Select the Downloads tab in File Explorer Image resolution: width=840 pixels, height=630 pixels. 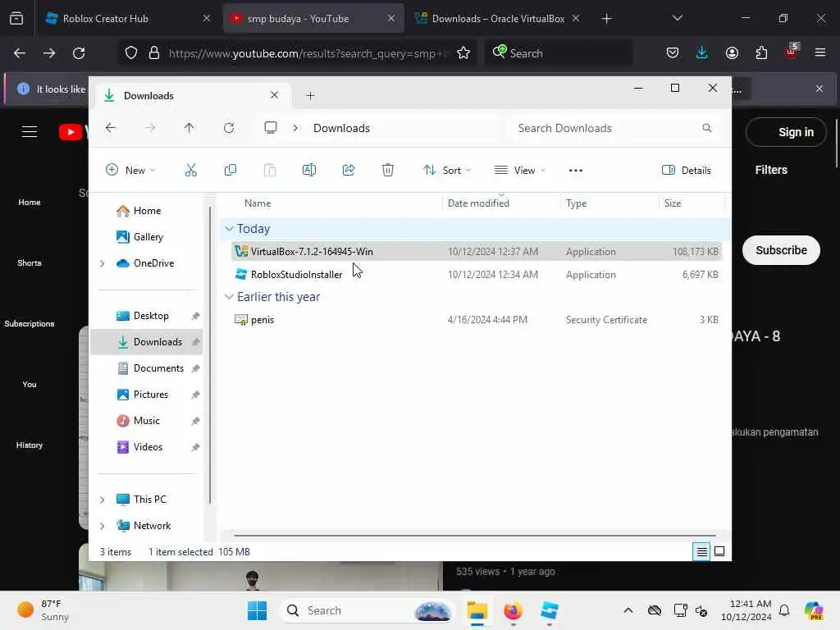click(193, 96)
